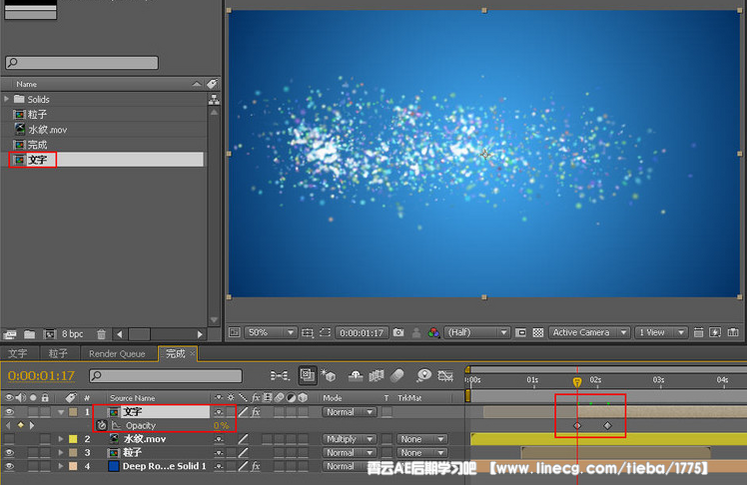Click the Brainstorm lightbulb icon
The height and width of the screenshot is (485, 750).
coord(424,376)
